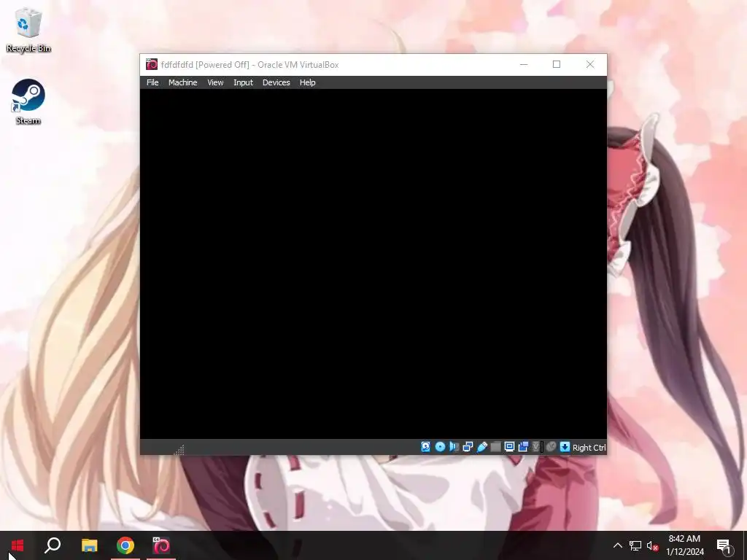This screenshot has height=560, width=747.
Task: Open the taskbar search
Action: [53, 545]
